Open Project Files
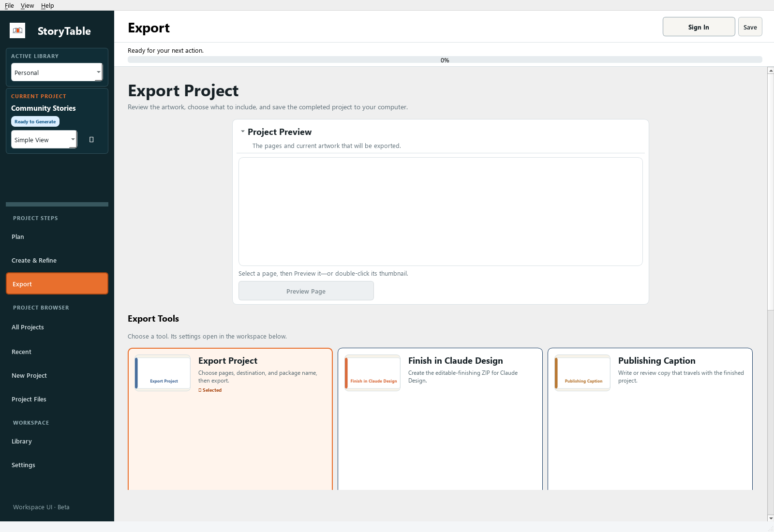 coord(57,399)
